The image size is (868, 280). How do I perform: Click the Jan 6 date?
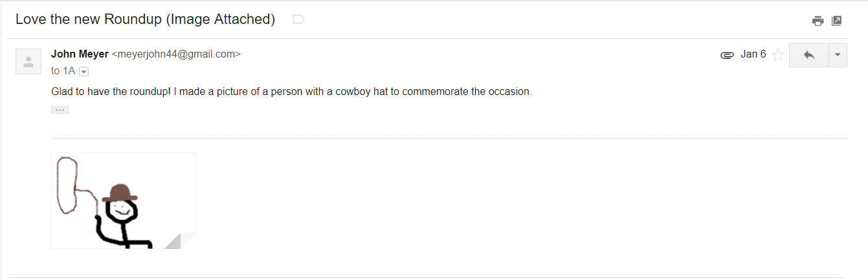click(x=753, y=54)
